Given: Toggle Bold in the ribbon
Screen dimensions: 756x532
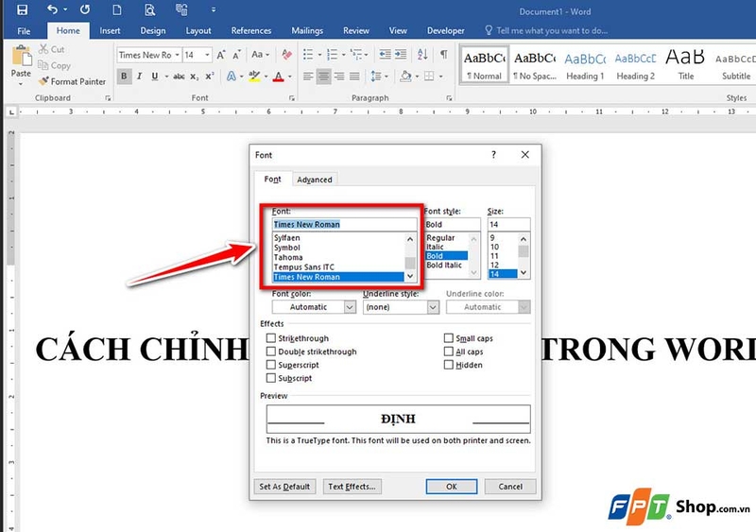Looking at the screenshot, I should 124,77.
